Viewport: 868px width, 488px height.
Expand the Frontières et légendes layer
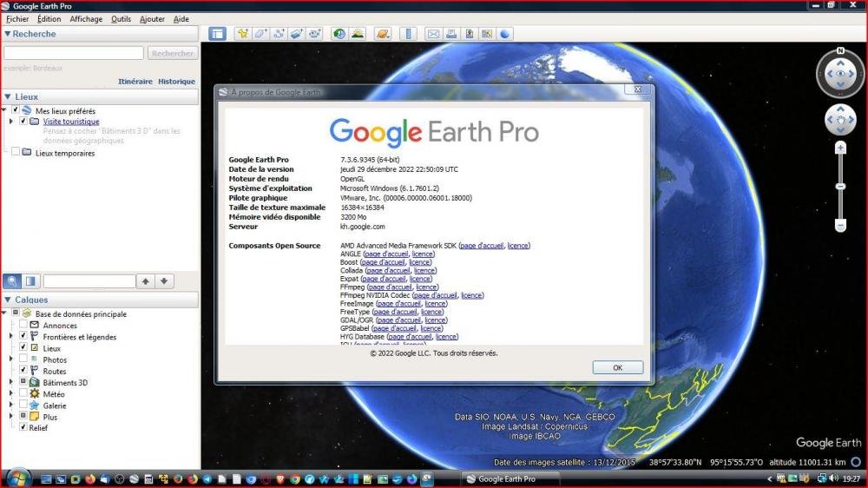click(11, 337)
